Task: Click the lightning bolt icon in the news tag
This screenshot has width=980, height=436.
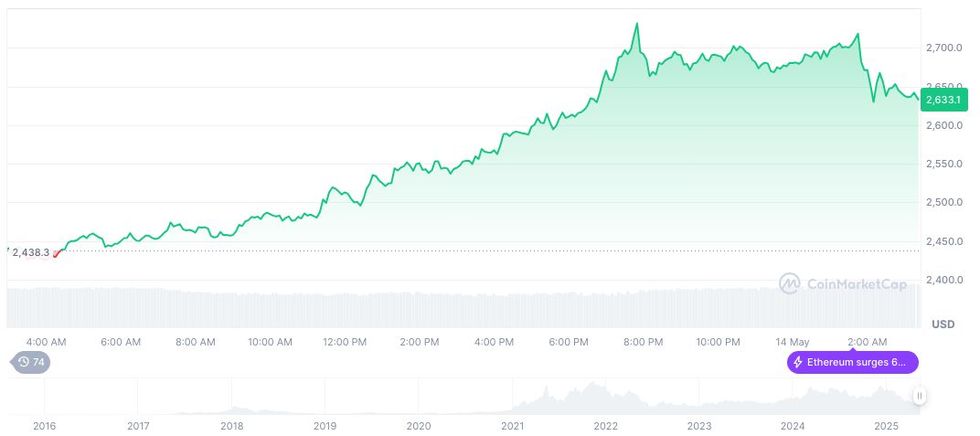Action: tap(800, 362)
